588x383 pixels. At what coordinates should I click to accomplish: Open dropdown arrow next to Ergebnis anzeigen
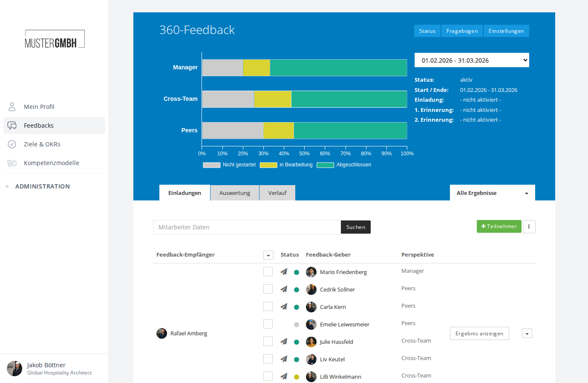[x=527, y=334]
